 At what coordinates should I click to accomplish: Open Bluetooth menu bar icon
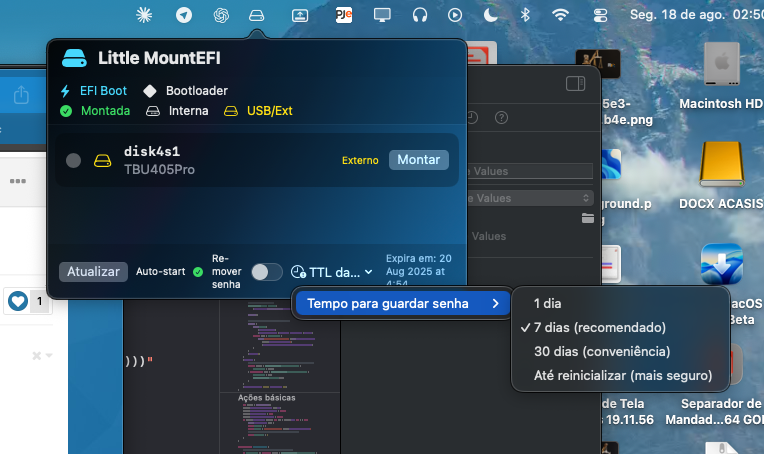pos(525,15)
